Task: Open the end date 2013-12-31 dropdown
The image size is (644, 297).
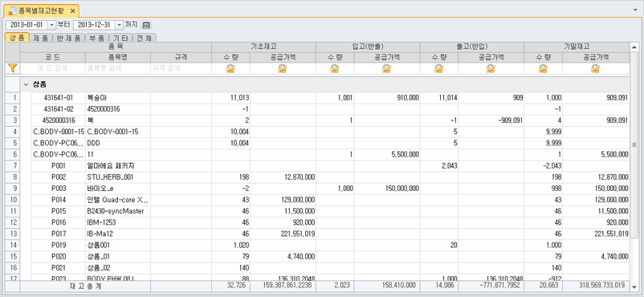Action: click(119, 25)
